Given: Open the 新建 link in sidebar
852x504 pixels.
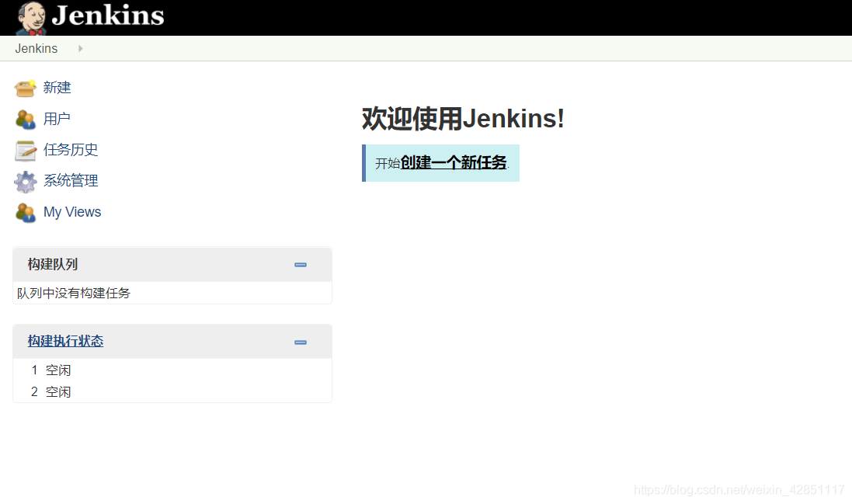Looking at the screenshot, I should [x=57, y=88].
